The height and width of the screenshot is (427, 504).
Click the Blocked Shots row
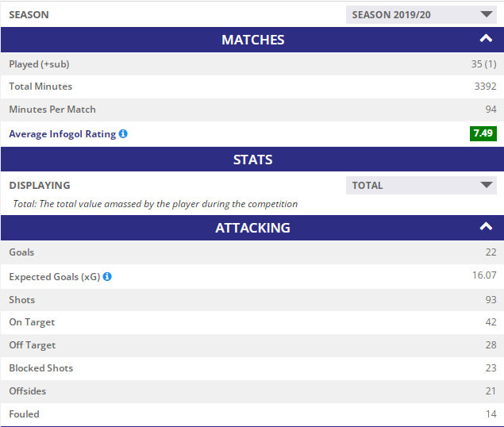(252, 368)
